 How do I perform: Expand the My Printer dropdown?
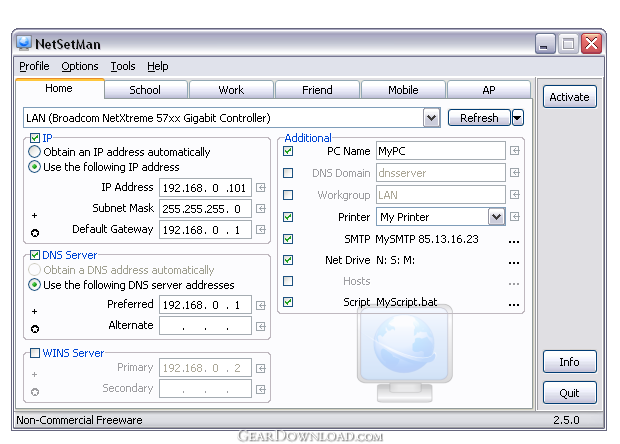[x=497, y=217]
